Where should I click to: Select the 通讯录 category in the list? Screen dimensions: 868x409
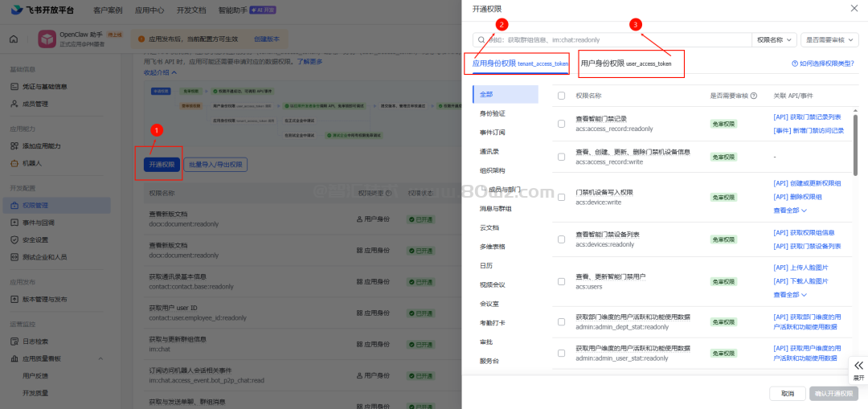coord(488,151)
